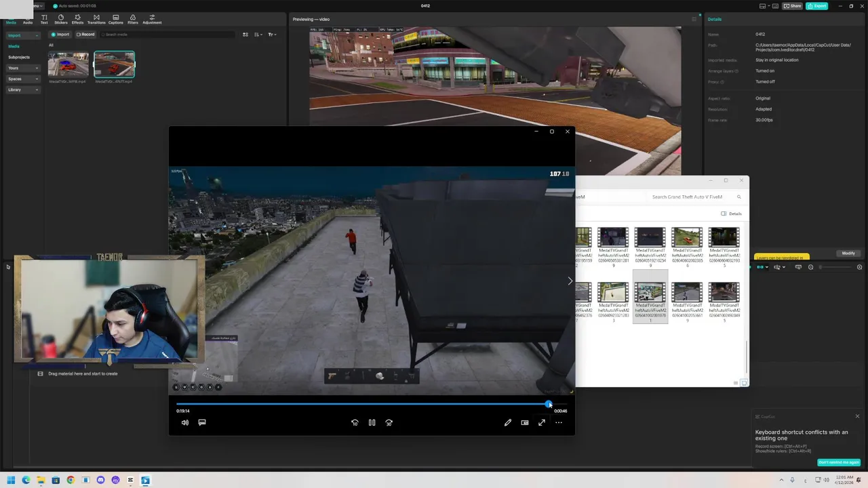The image size is (868, 488).
Task: Click the edit pencil icon in player
Action: pyautogui.click(x=508, y=423)
